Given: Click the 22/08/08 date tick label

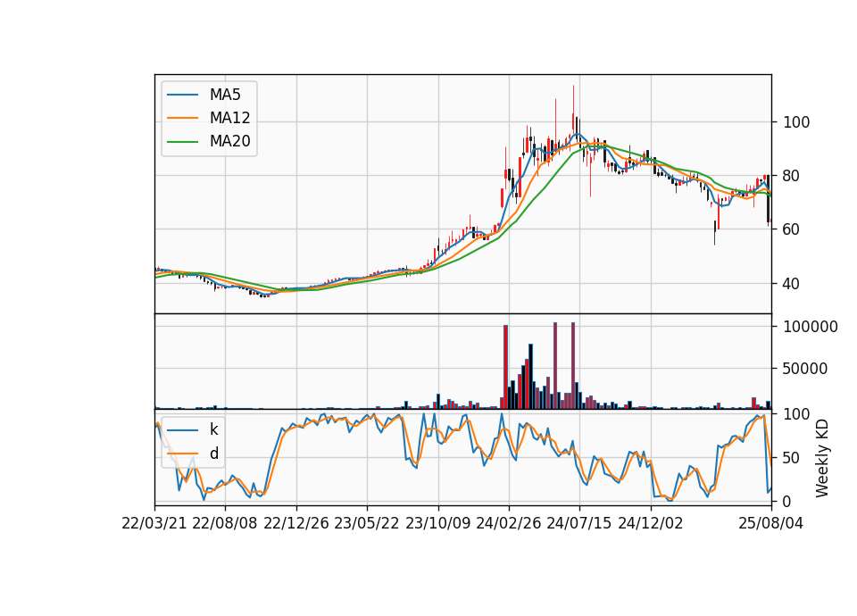Looking at the screenshot, I should point(225,523).
